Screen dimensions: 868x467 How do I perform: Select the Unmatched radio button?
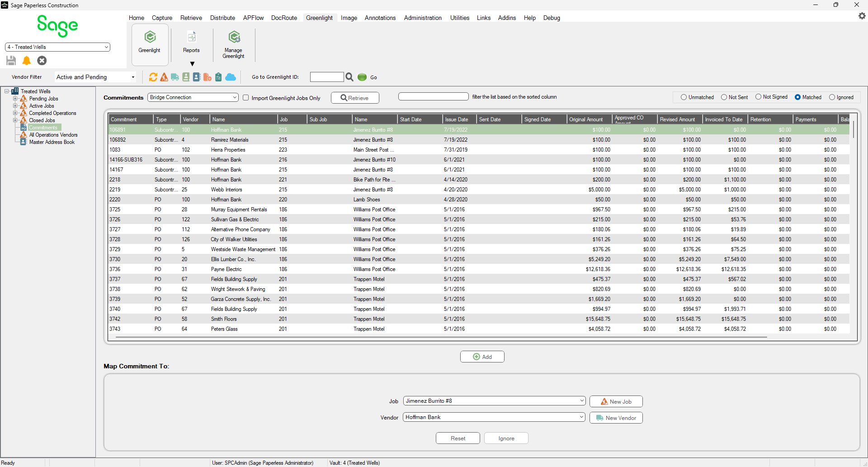684,97
